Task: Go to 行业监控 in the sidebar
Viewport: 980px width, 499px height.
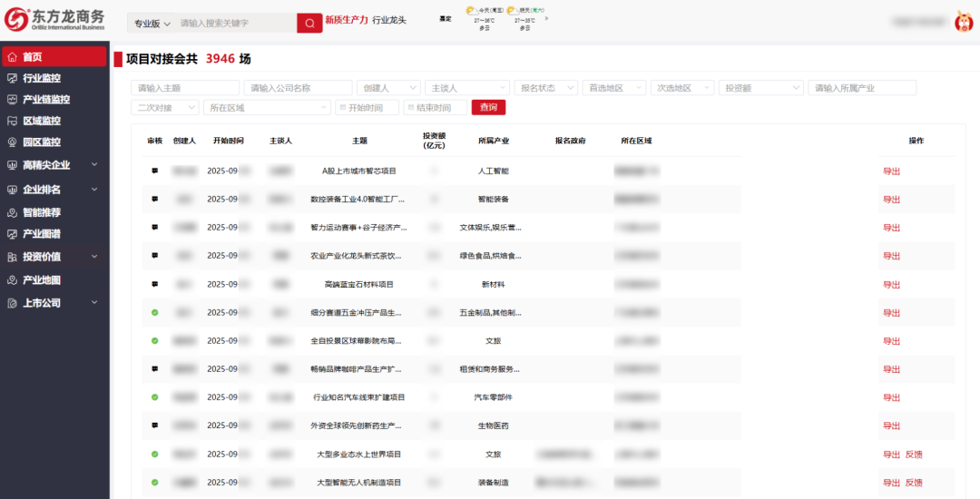Action: 42,78
